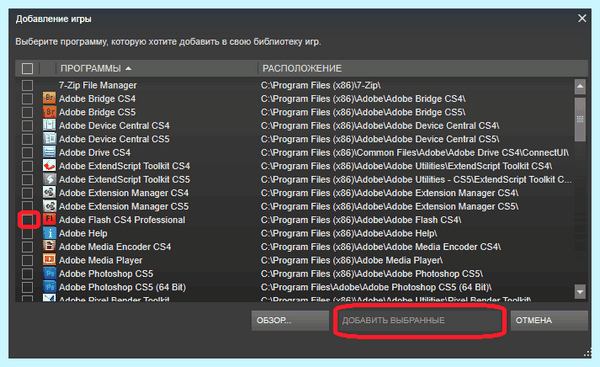Click the Adobe Device Central CS4 icon
600x367 pixels.
click(49, 125)
